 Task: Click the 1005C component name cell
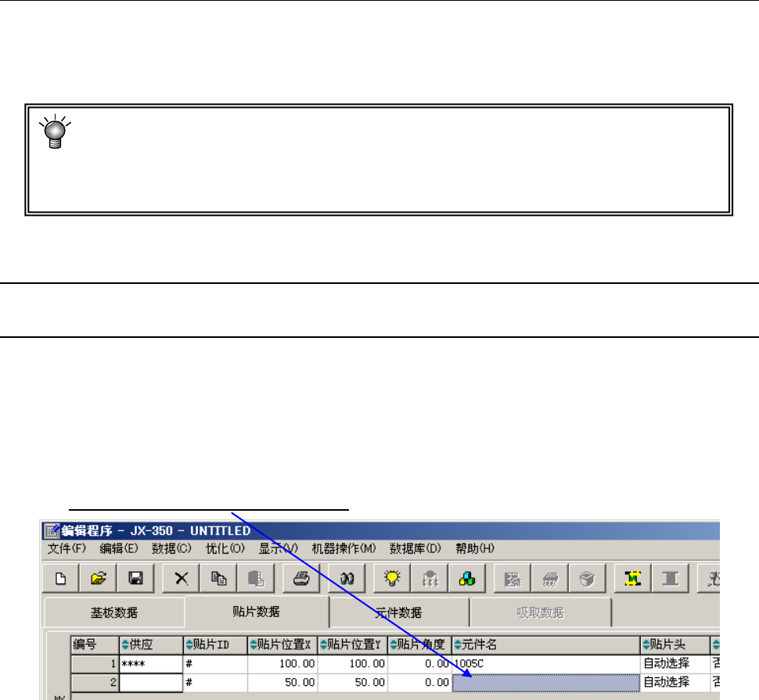click(546, 664)
